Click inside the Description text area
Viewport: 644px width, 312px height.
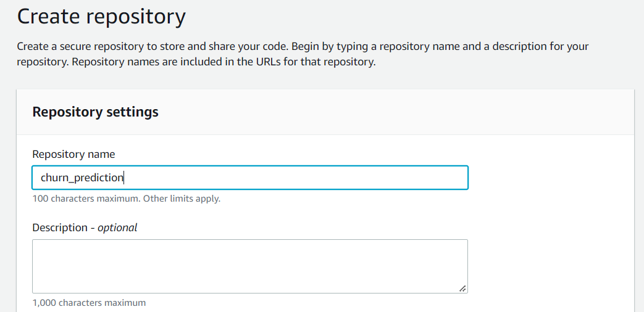(x=249, y=266)
